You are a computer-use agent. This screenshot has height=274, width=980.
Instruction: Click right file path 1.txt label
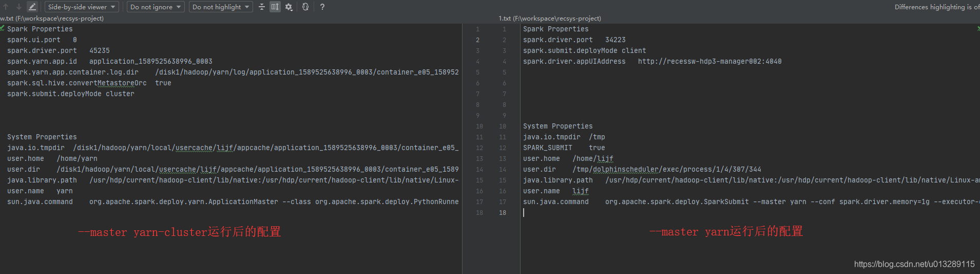coord(550,18)
